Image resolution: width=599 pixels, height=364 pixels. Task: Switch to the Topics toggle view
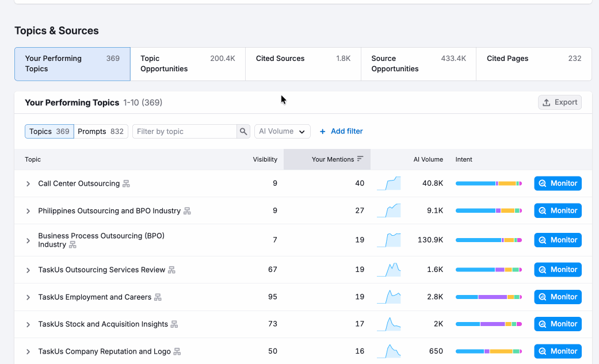(49, 131)
